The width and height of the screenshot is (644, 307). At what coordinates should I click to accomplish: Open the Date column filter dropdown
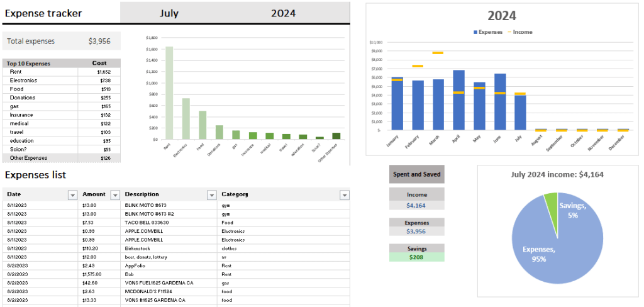[x=72, y=195]
